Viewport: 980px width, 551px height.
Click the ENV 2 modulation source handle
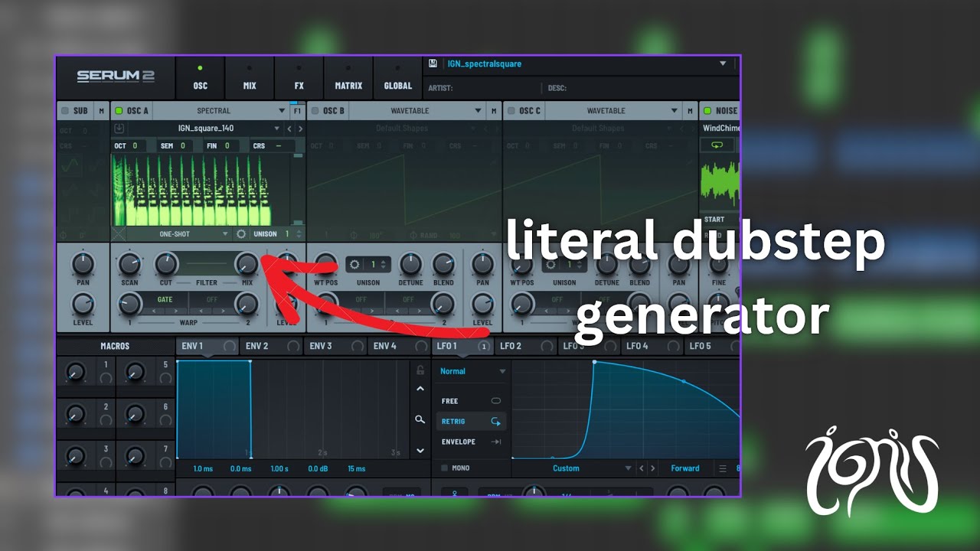293,347
